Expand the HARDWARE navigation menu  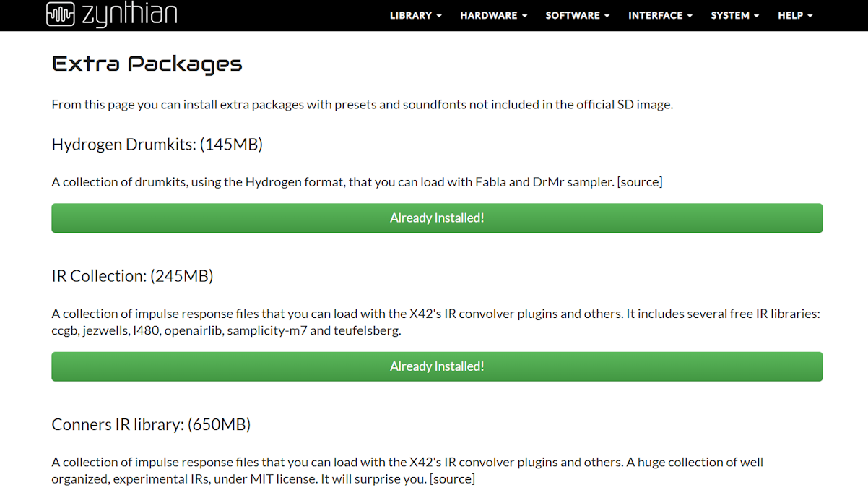coord(493,15)
